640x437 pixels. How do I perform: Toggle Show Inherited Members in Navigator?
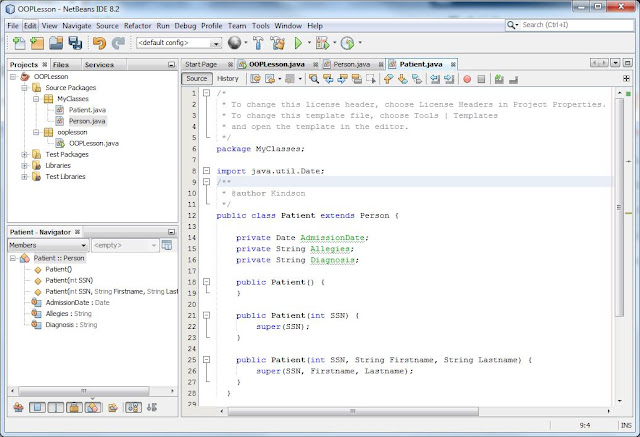18,407
